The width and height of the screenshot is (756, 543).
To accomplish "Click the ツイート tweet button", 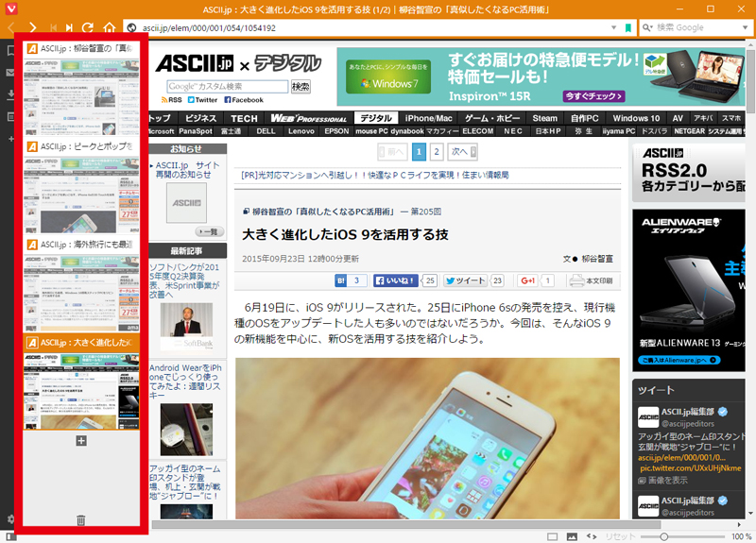I will click(x=465, y=280).
